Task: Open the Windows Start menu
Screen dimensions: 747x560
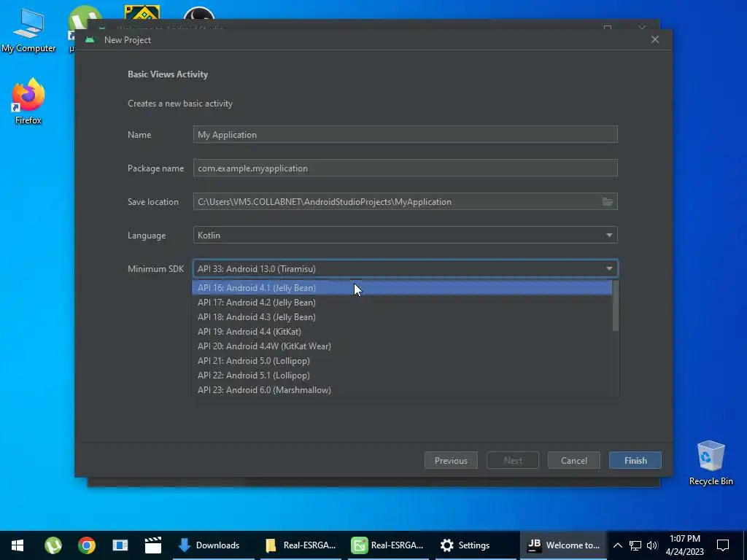Action: pyautogui.click(x=18, y=545)
